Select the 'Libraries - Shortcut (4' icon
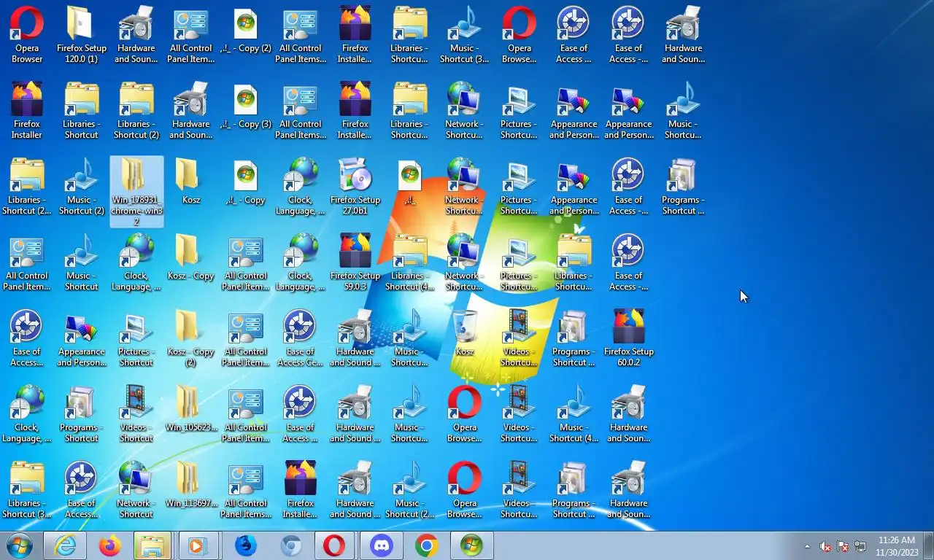The image size is (934, 560). (409, 262)
